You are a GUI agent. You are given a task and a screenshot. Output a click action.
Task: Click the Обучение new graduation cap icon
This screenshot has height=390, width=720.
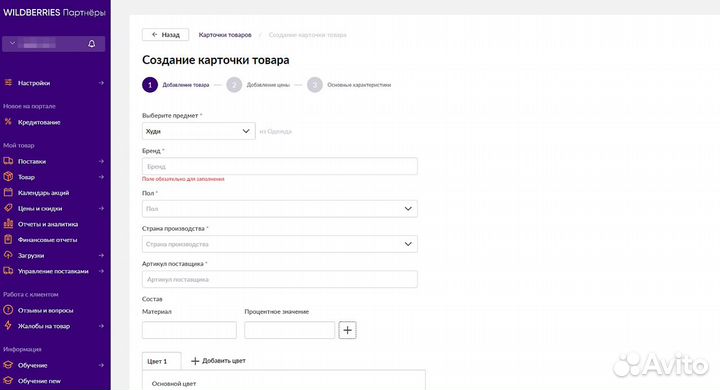pos(8,380)
